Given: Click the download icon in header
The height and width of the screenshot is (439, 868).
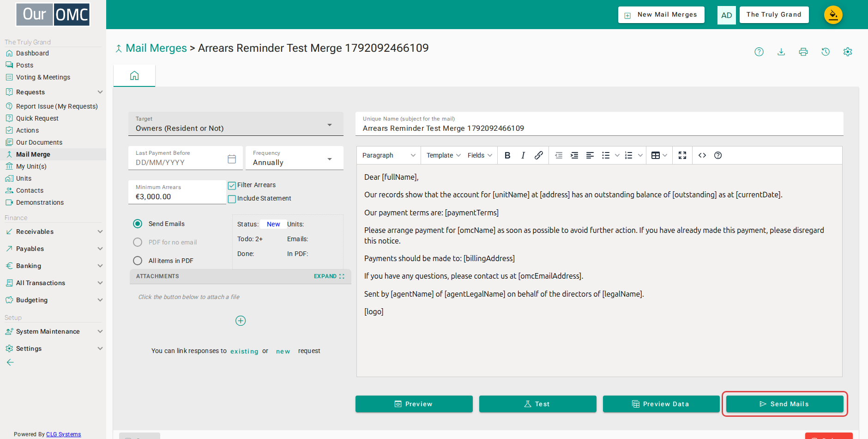Looking at the screenshot, I should coord(781,52).
